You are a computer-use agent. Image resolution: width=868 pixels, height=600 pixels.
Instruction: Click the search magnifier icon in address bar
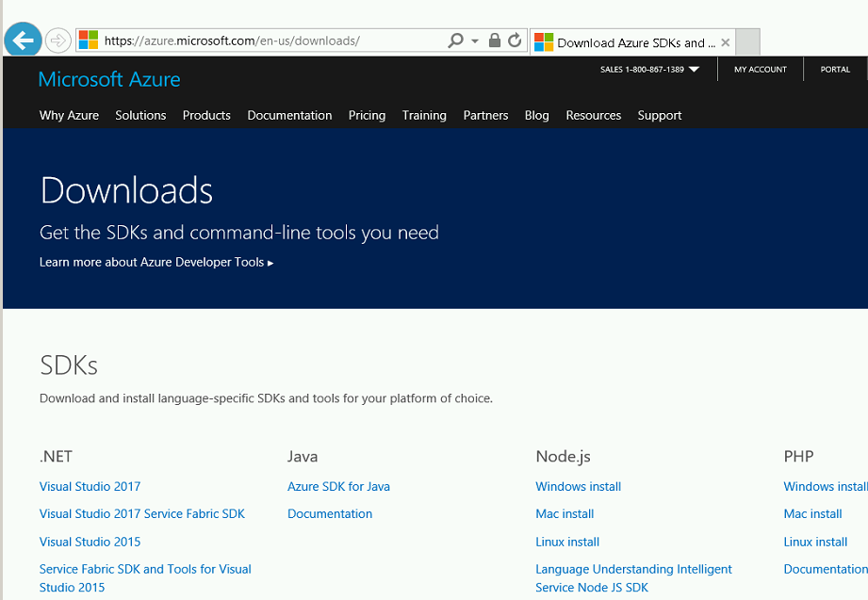tap(455, 41)
